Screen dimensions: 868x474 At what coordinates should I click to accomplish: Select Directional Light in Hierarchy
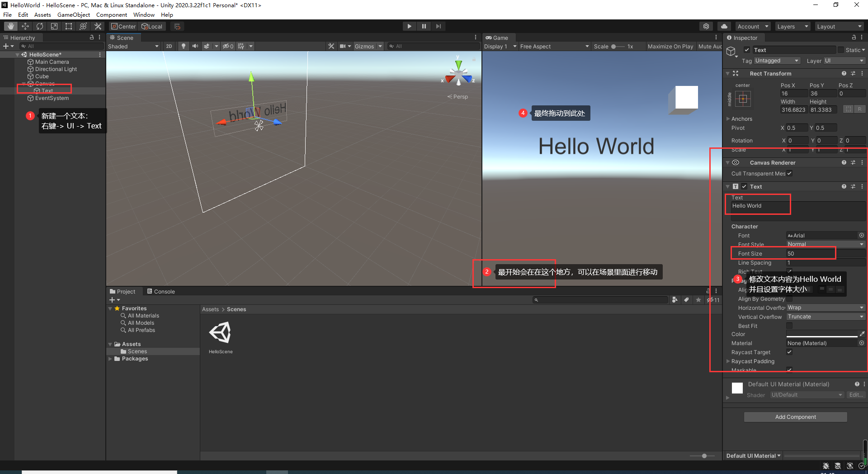56,69
